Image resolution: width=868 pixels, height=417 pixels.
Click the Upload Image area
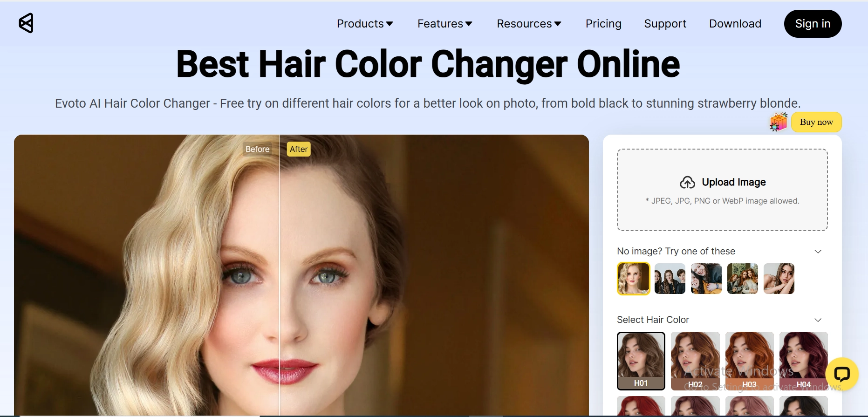point(722,190)
